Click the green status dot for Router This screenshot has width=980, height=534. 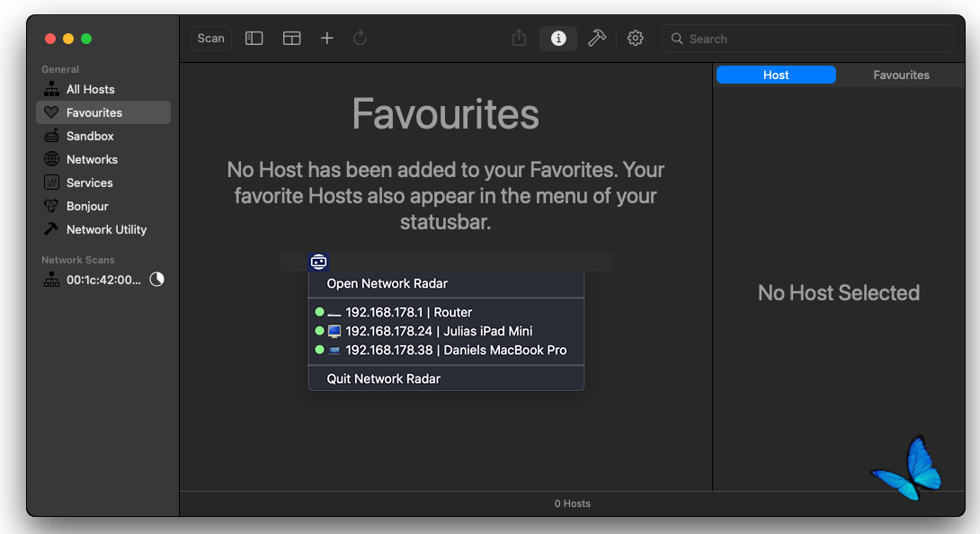click(319, 311)
